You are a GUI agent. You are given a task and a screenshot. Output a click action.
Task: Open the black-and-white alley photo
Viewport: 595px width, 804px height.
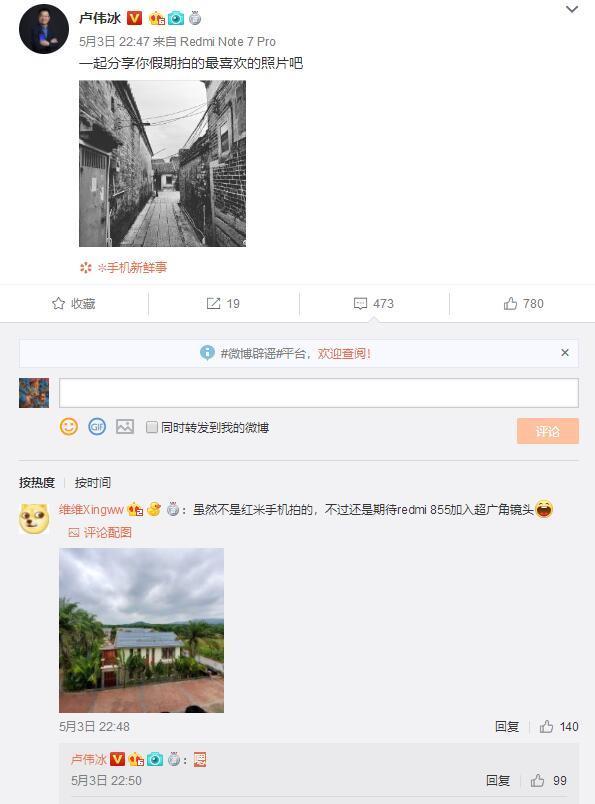point(162,164)
